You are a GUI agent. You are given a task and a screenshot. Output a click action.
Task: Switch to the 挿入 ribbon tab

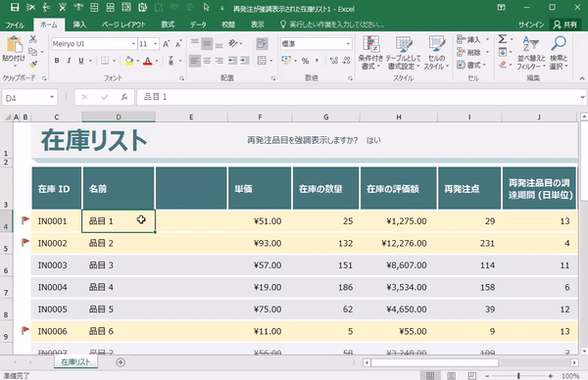(79, 24)
